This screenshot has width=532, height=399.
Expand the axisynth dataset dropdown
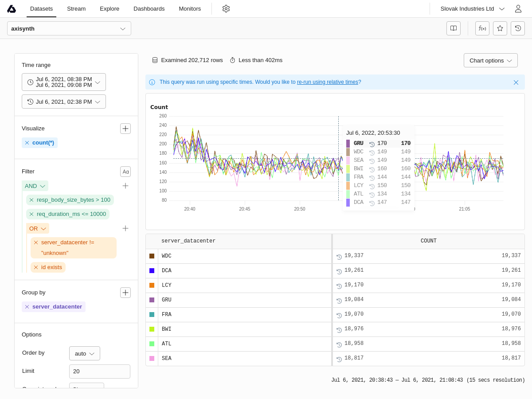[x=69, y=28]
